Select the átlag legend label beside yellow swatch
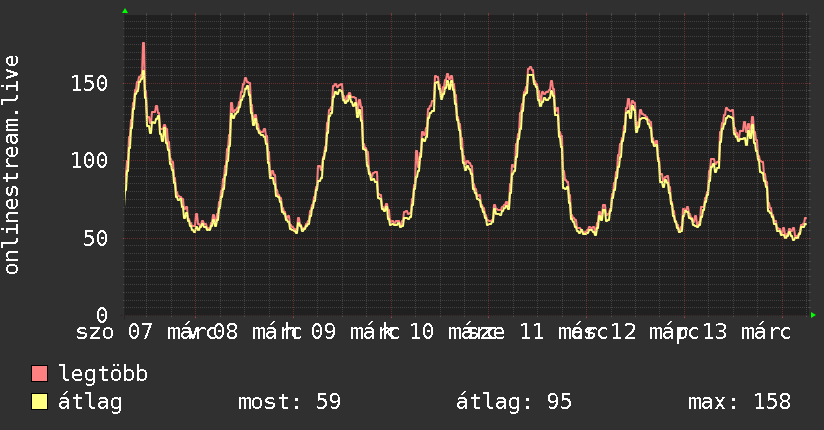This screenshot has width=824, height=430. (x=91, y=402)
